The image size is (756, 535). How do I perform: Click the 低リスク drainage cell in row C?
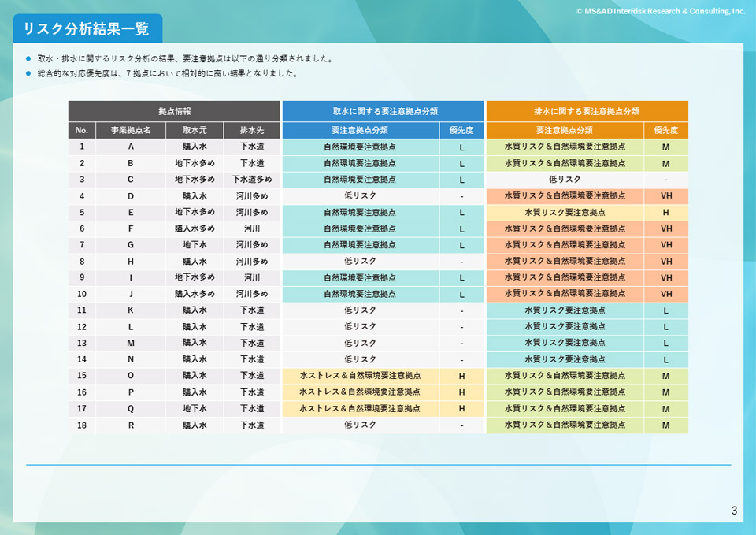click(x=565, y=180)
